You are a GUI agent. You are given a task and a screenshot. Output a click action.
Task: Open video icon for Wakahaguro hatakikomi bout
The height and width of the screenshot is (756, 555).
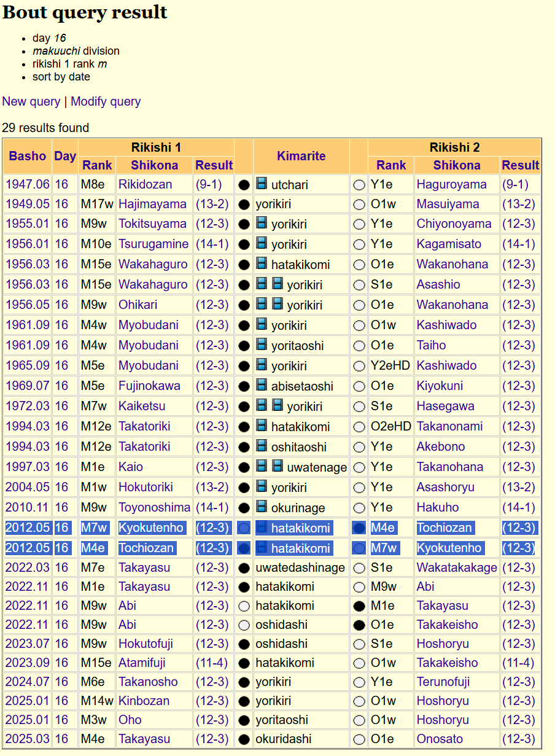[262, 264]
